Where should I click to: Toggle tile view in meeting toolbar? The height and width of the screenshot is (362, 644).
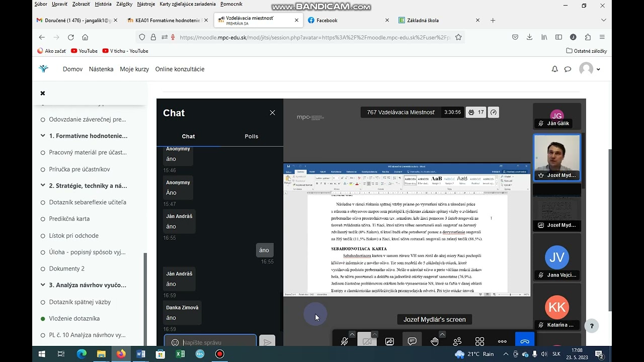(x=479, y=341)
